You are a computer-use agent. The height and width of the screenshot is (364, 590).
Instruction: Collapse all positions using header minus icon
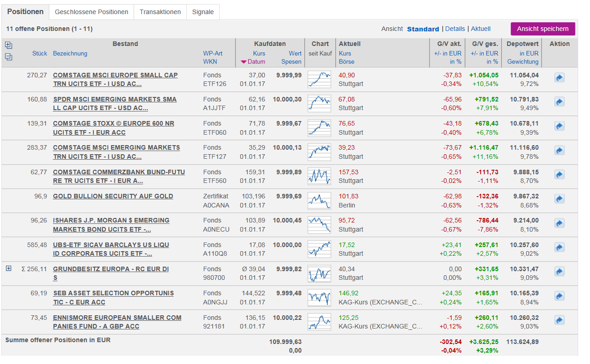click(x=8, y=57)
